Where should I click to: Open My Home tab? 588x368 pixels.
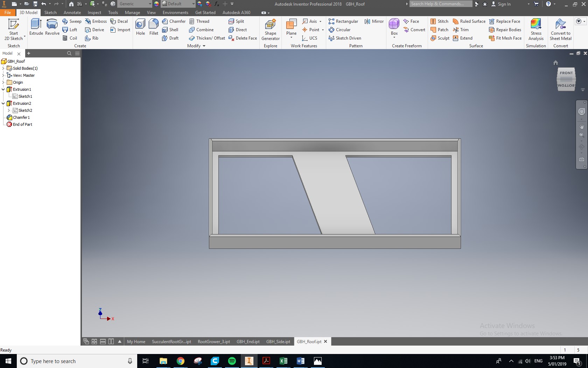click(x=136, y=342)
